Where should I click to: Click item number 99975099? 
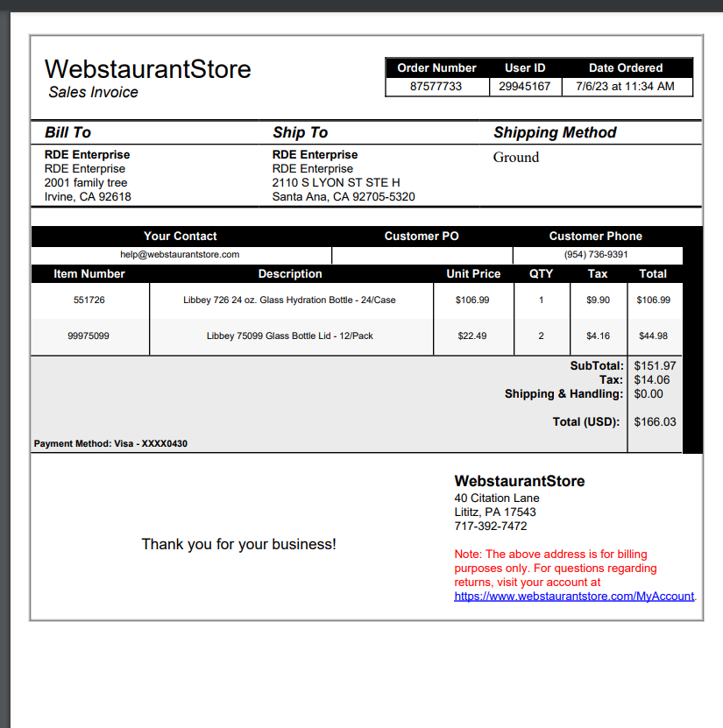pos(89,336)
